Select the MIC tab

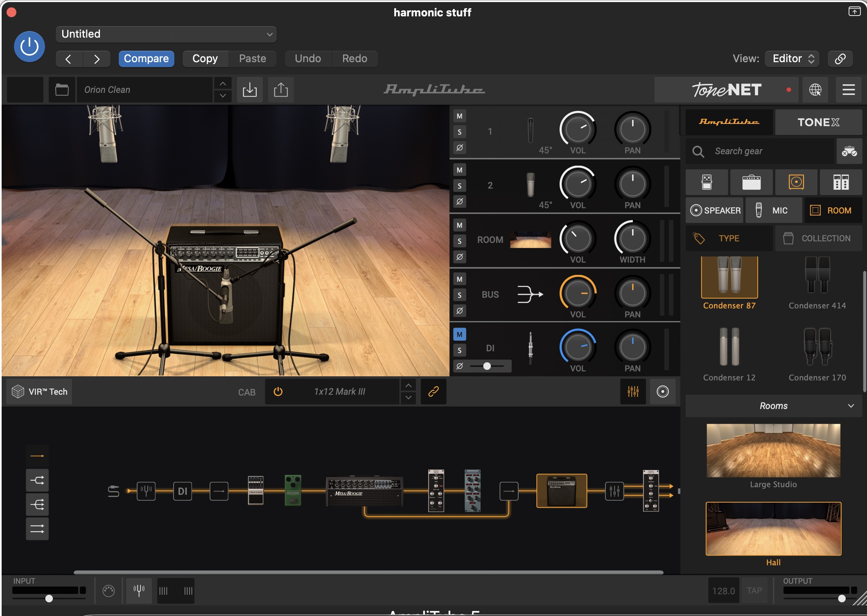click(773, 210)
